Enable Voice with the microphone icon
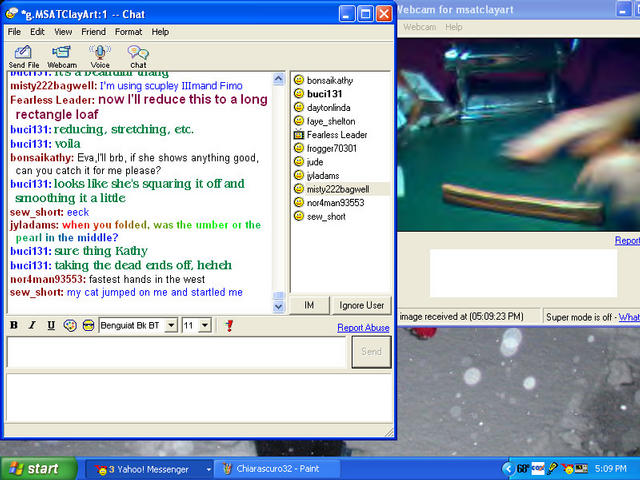This screenshot has width=640, height=480. click(x=100, y=57)
